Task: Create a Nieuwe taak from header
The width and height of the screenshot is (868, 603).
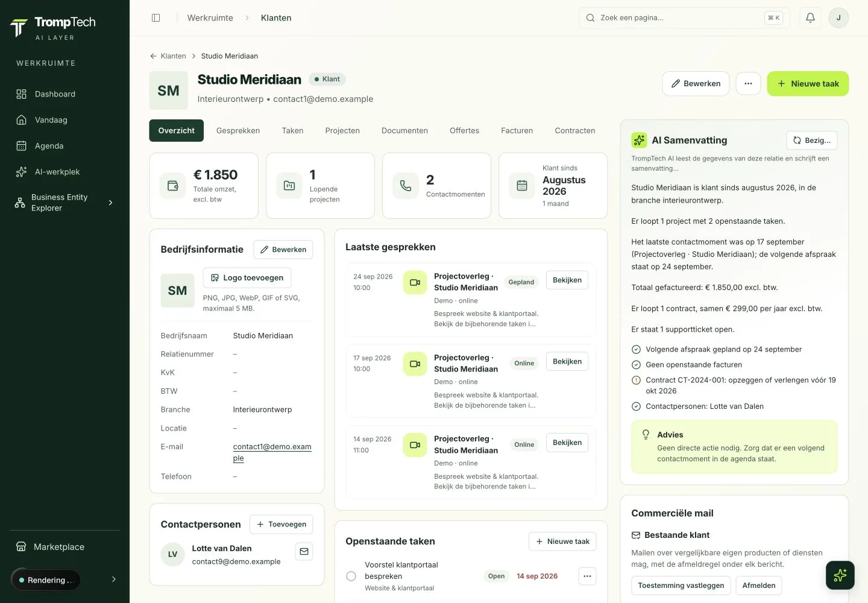Action: pos(808,84)
